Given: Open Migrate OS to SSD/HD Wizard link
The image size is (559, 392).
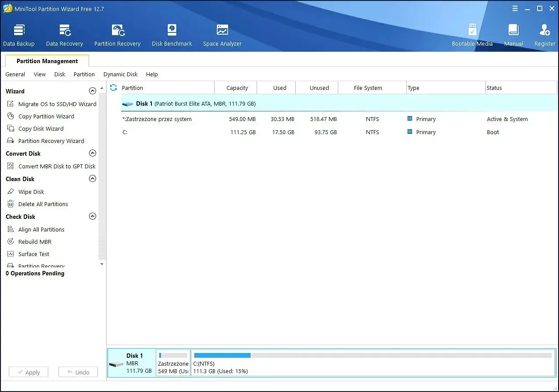Looking at the screenshot, I should pyautogui.click(x=57, y=104).
